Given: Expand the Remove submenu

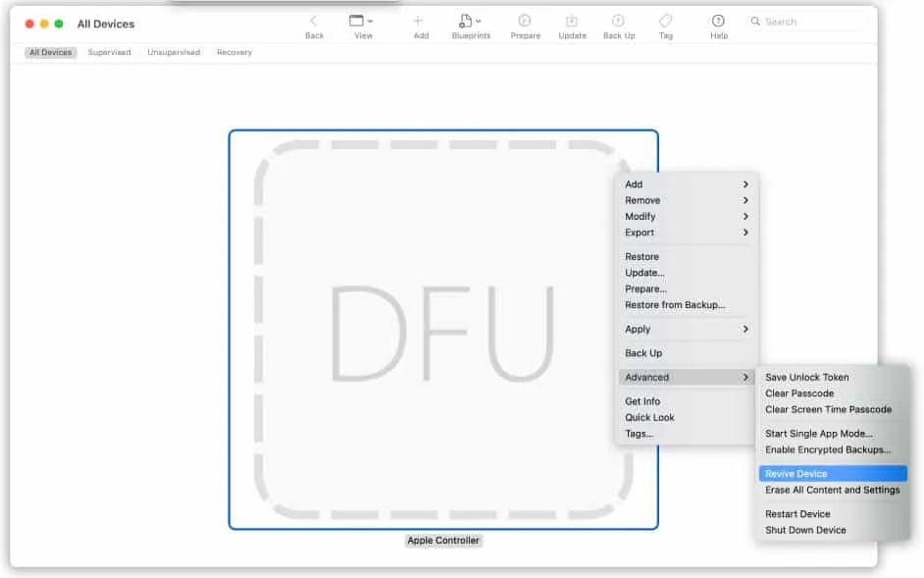Looking at the screenshot, I should [x=687, y=200].
